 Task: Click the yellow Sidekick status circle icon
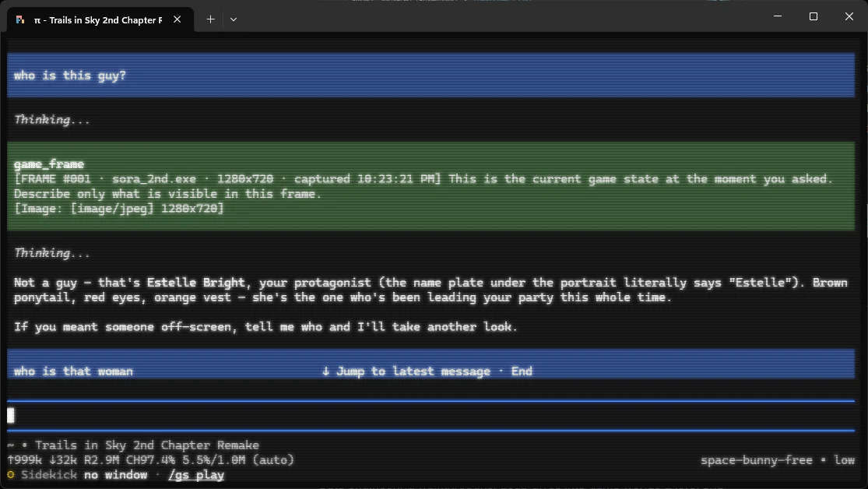(x=11, y=475)
